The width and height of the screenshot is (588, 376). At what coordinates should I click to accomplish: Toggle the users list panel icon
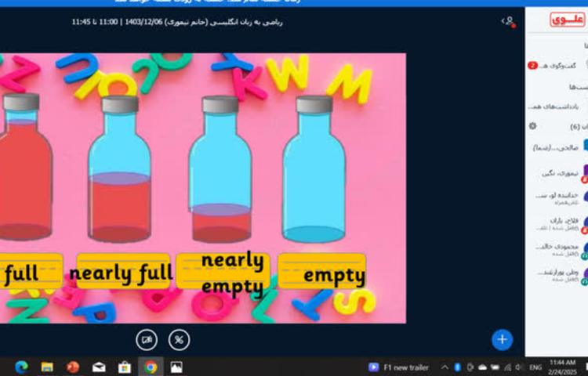(508, 21)
